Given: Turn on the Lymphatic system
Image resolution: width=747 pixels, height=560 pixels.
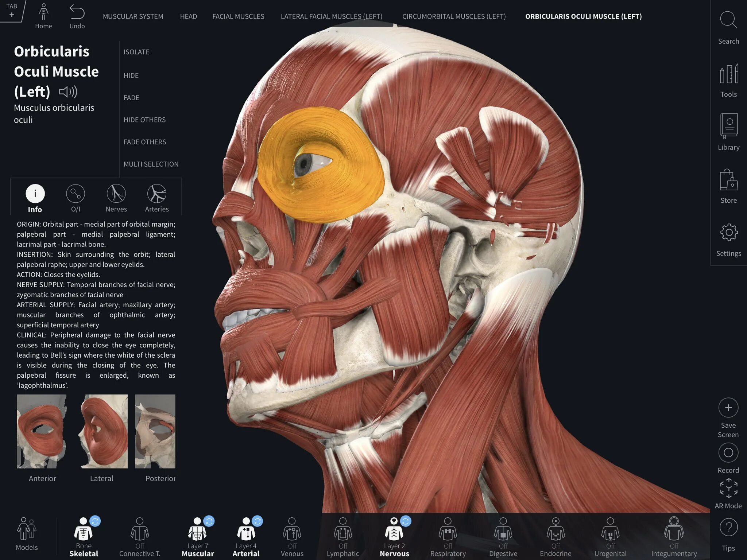Looking at the screenshot, I should pos(343,537).
